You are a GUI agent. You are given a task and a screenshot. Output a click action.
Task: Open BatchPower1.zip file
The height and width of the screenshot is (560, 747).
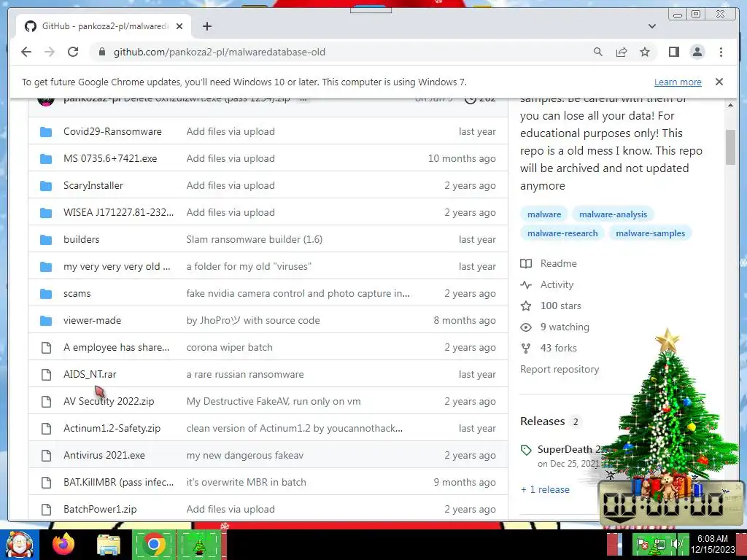point(100,510)
